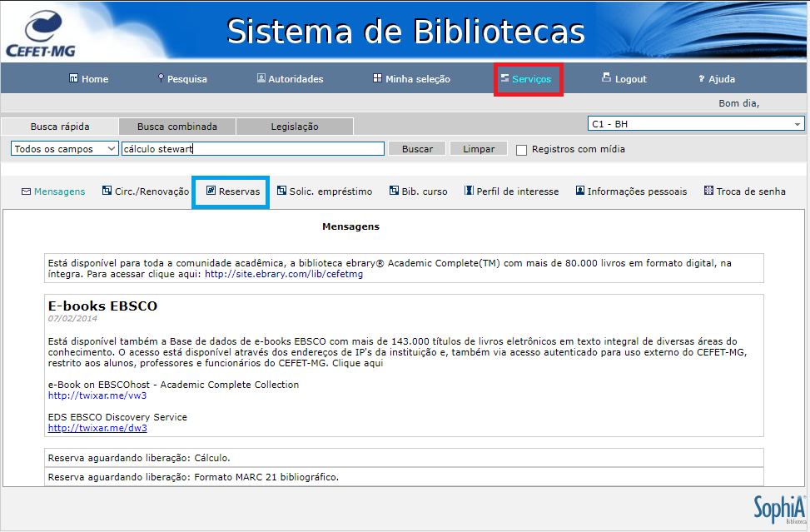Click the Solic. empréstimo icon

(281, 191)
